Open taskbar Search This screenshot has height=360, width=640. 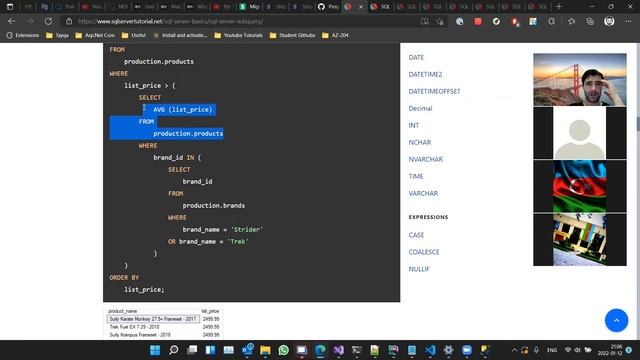point(173,350)
